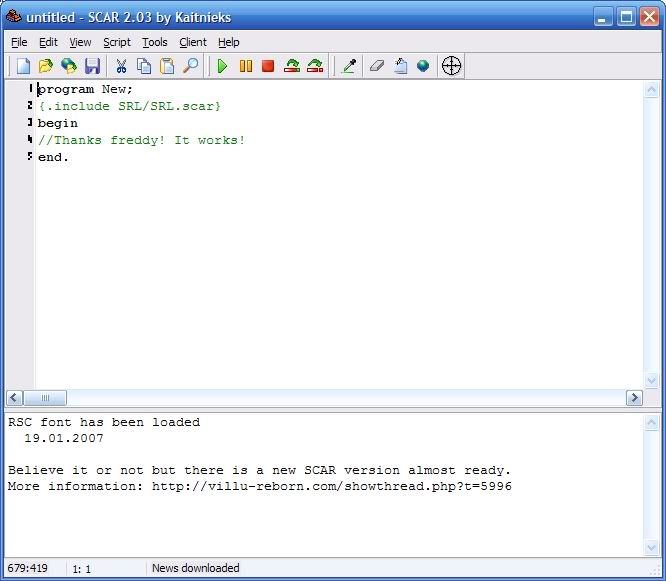Pause the script with the orange pause button
This screenshot has height=581, width=666.
[245, 66]
